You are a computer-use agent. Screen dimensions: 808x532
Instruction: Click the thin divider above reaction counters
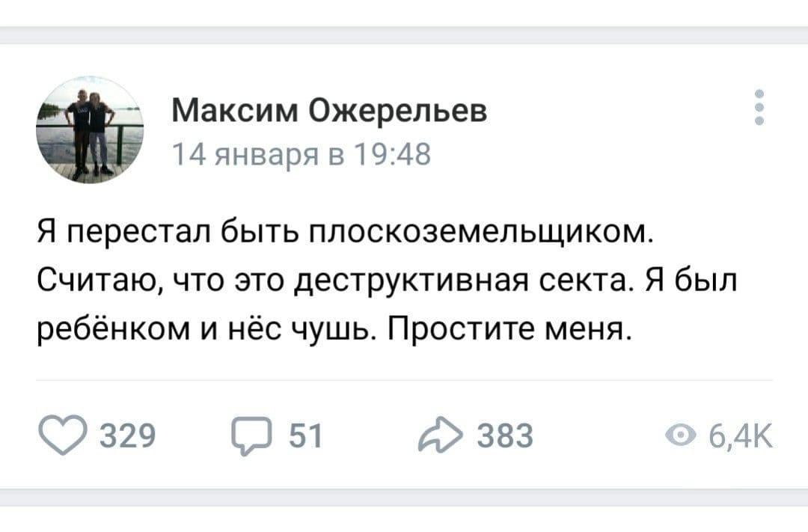pyautogui.click(x=404, y=381)
